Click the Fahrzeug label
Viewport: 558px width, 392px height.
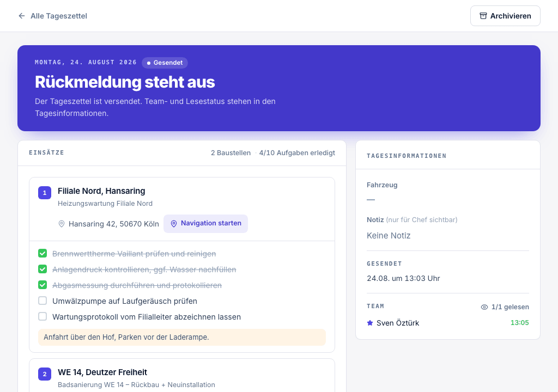pyautogui.click(x=382, y=185)
